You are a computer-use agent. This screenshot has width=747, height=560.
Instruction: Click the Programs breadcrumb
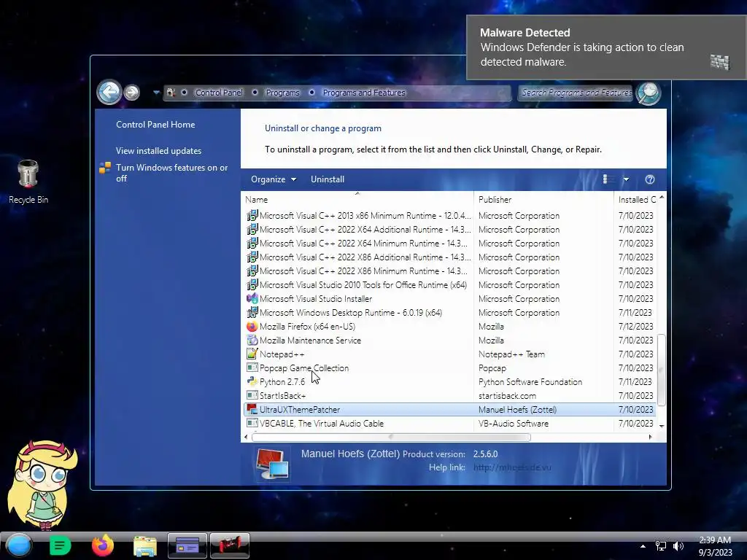point(282,93)
